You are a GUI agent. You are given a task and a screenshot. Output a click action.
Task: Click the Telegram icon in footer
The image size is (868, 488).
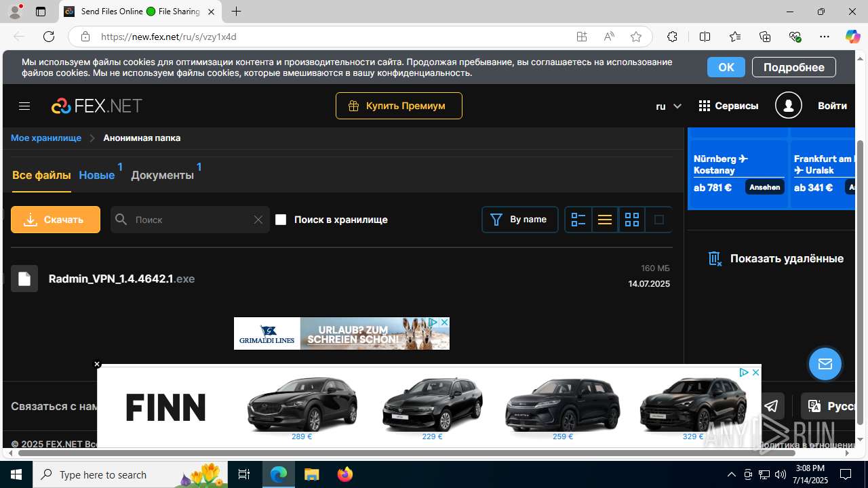click(772, 406)
